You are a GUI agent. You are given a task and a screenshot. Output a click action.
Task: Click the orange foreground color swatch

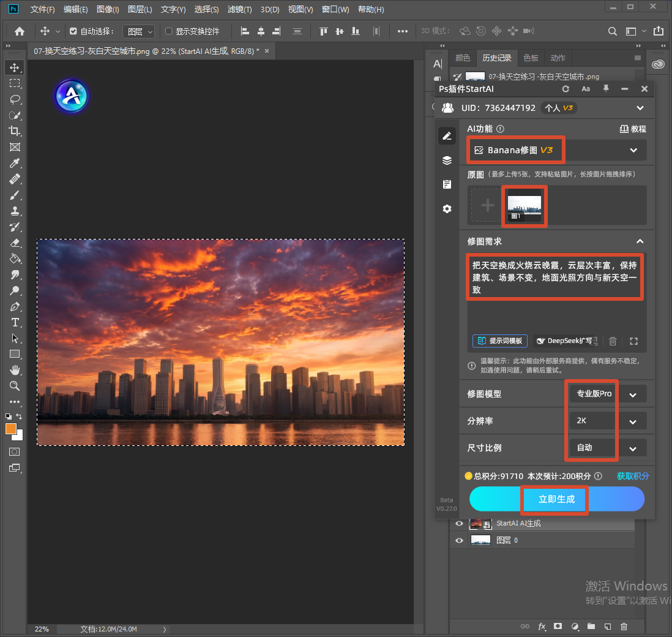(x=10, y=428)
